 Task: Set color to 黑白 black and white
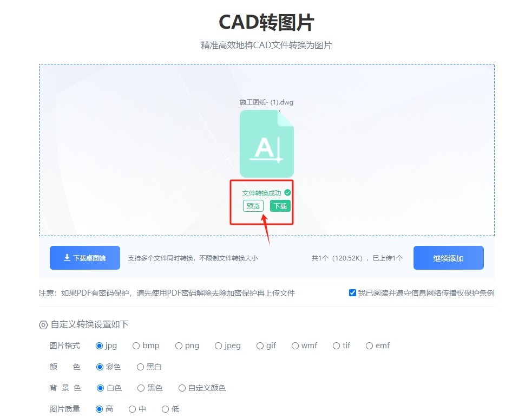[141, 367]
